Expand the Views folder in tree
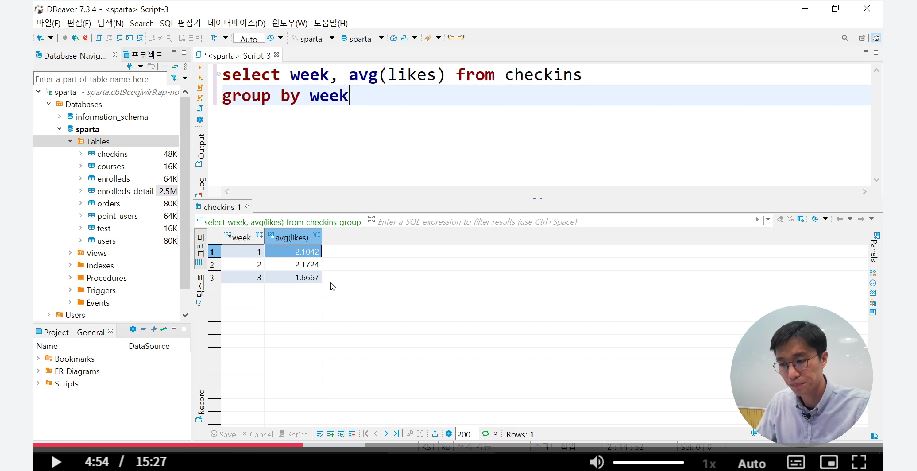This screenshot has width=917, height=471. [x=70, y=253]
